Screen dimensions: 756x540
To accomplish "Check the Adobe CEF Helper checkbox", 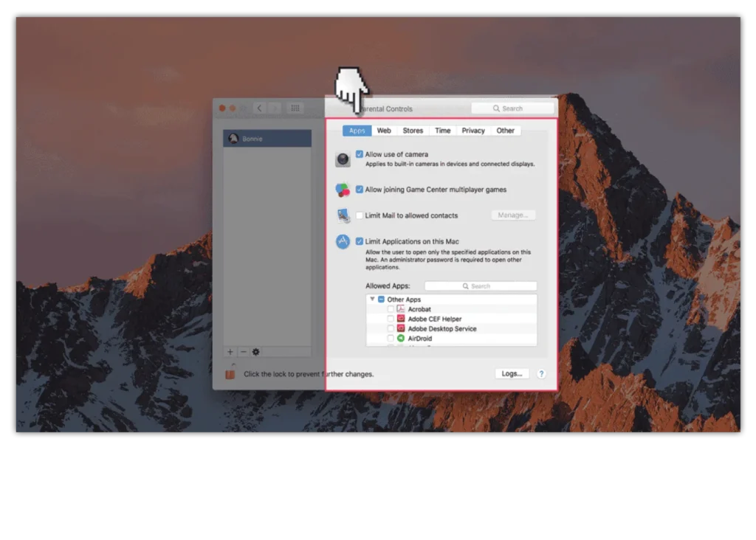I will tap(391, 319).
